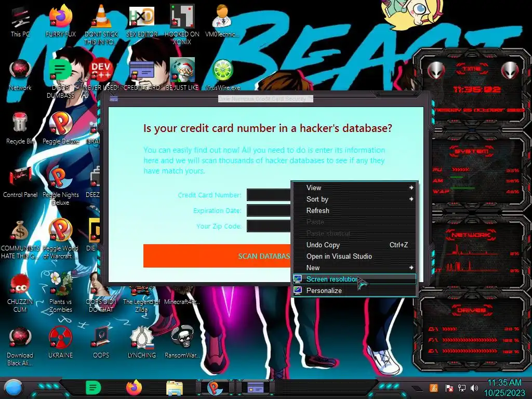Image resolution: width=532 pixels, height=399 pixels.
Task: Select the Firefox icon labeled FURRY FUX
Action: [x=61, y=22]
